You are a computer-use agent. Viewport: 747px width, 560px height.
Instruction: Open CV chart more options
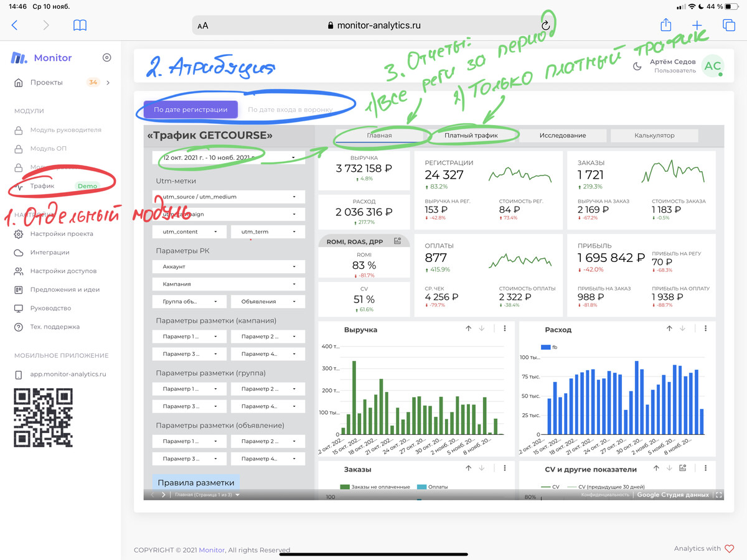pyautogui.click(x=706, y=469)
